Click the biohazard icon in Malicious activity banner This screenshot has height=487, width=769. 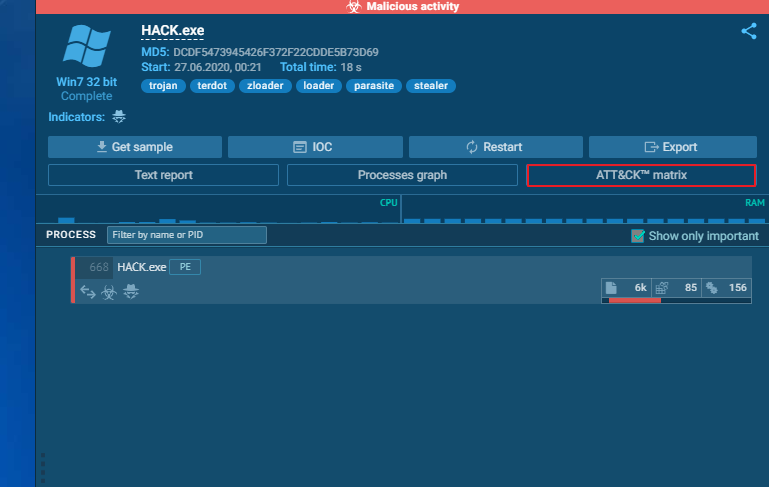tap(354, 6)
